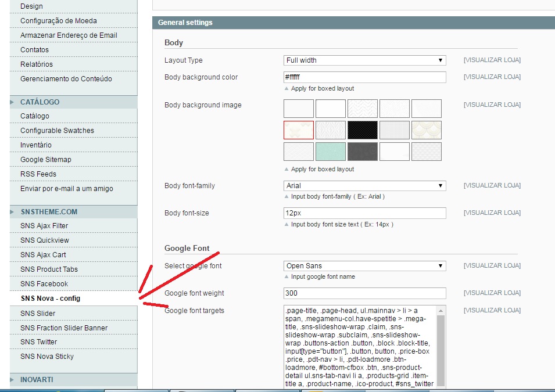The height and width of the screenshot is (392, 555).
Task: Open the Body font-family dropdown
Action: tap(364, 186)
